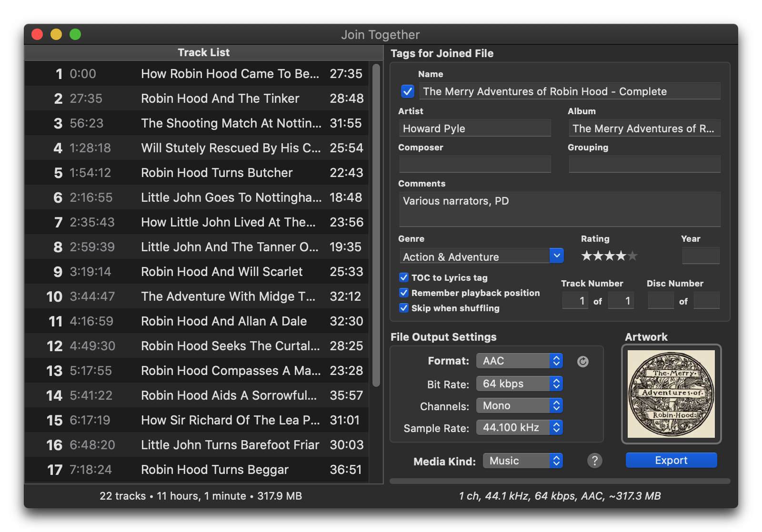This screenshot has width=762, height=532.
Task: Set rating to five stars via last star
Action: pos(632,256)
